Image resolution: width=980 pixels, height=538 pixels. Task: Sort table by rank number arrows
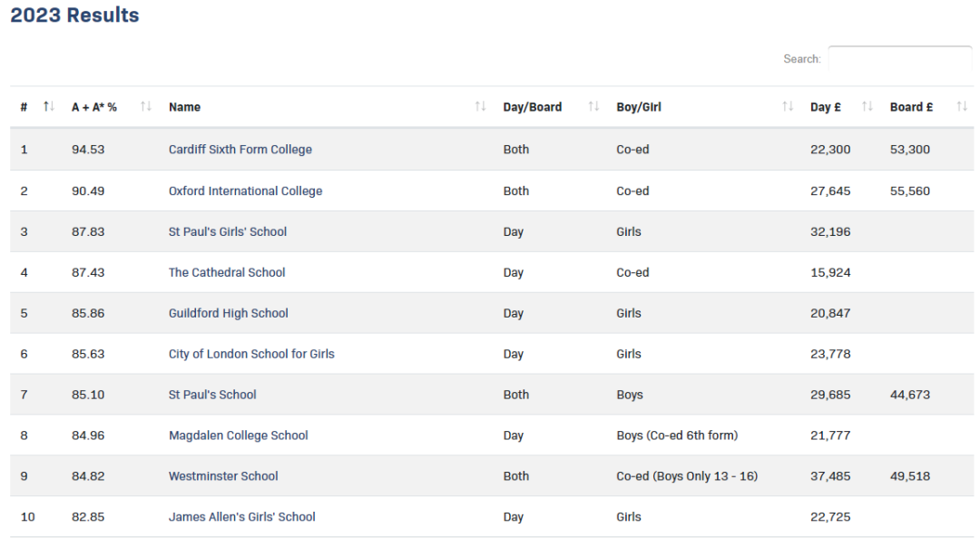tap(49, 107)
